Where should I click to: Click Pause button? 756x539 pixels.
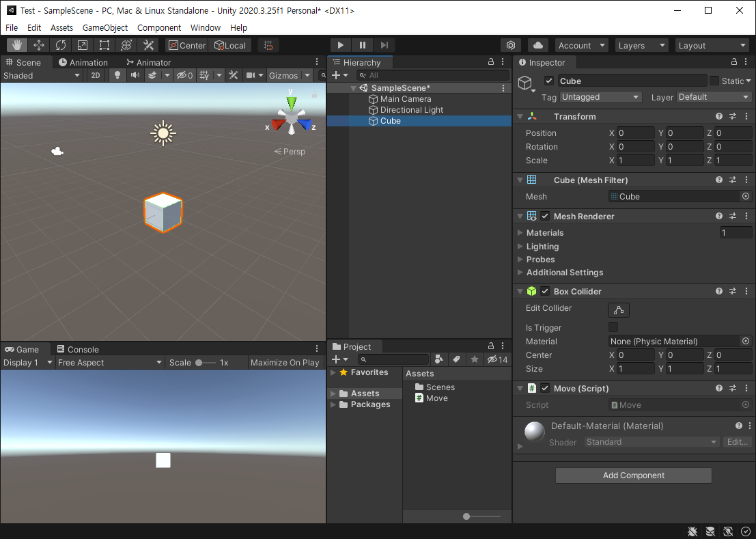[362, 45]
